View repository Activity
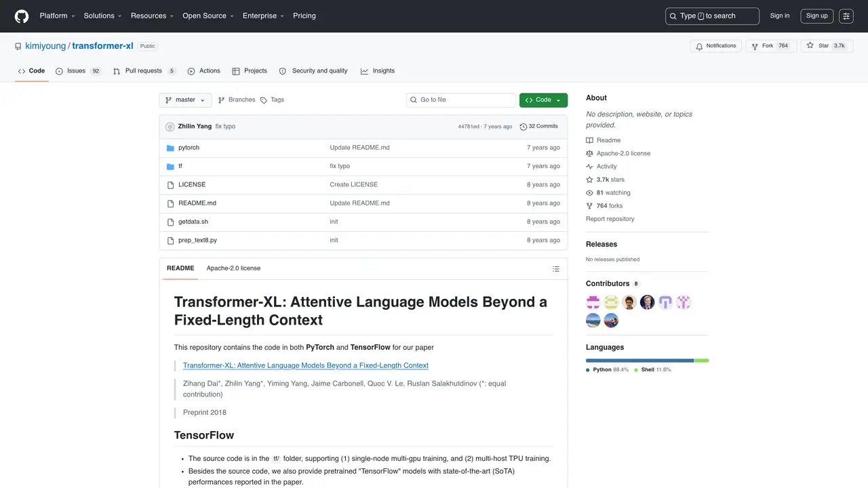This screenshot has height=488, width=868. (601, 167)
